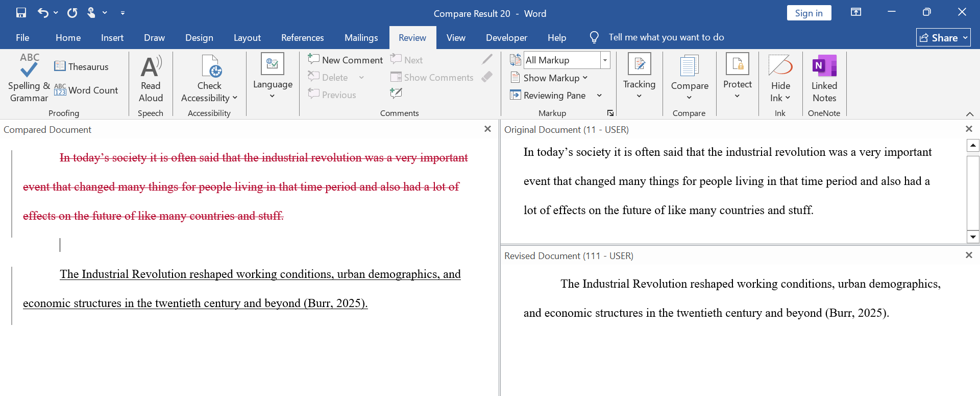Open the Thesaurus

click(82, 66)
